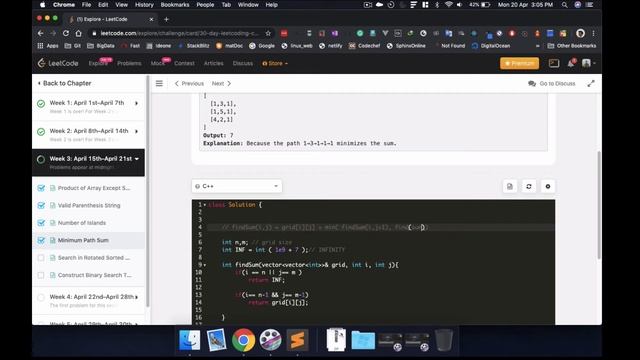Open the C++ language dropdown

(x=237, y=186)
